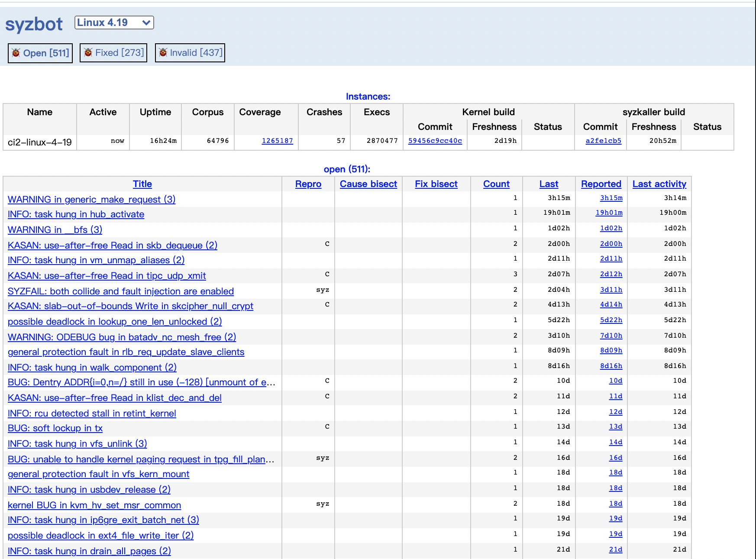
Task: Sort by Count column header
Action: pyautogui.click(x=496, y=184)
